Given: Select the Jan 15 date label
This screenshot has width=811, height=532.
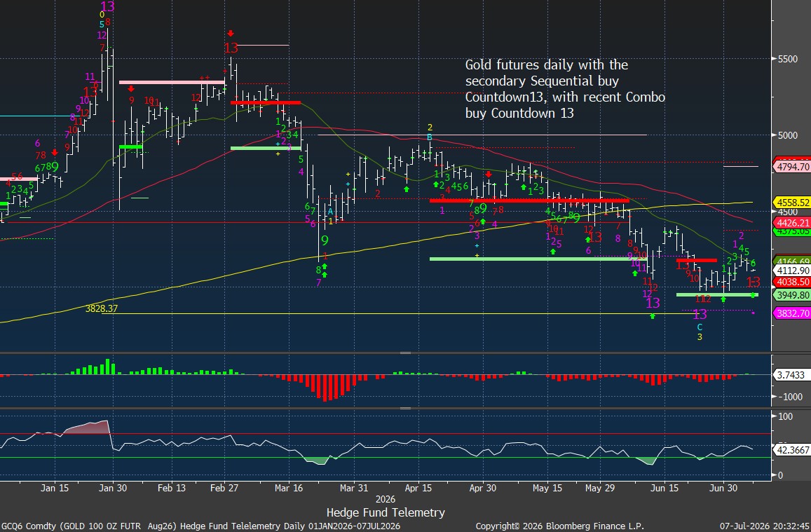Looking at the screenshot, I should click(55, 488).
